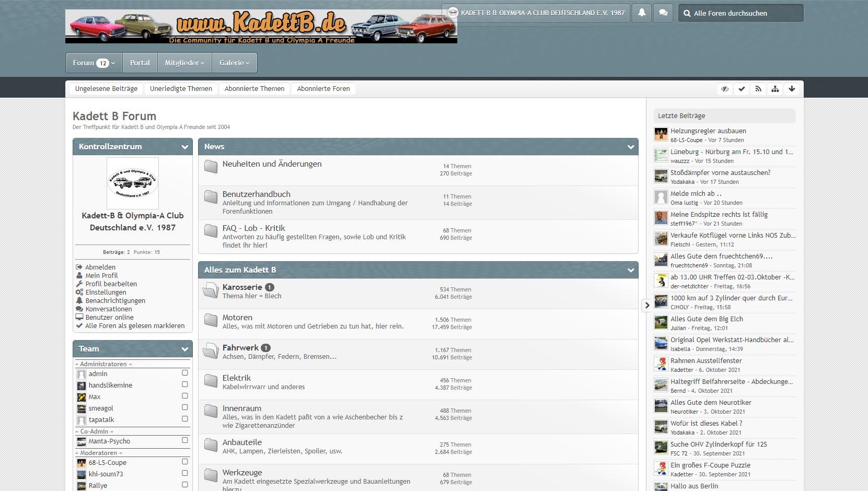
Task: Click the site banner KadettB.de logo
Action: [x=261, y=26]
